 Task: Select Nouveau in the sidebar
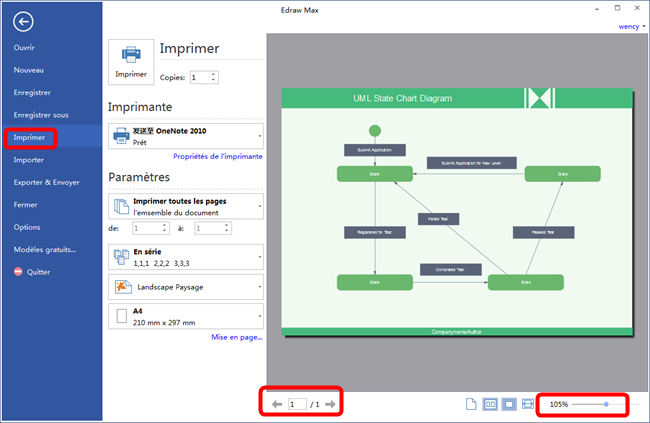click(x=29, y=70)
